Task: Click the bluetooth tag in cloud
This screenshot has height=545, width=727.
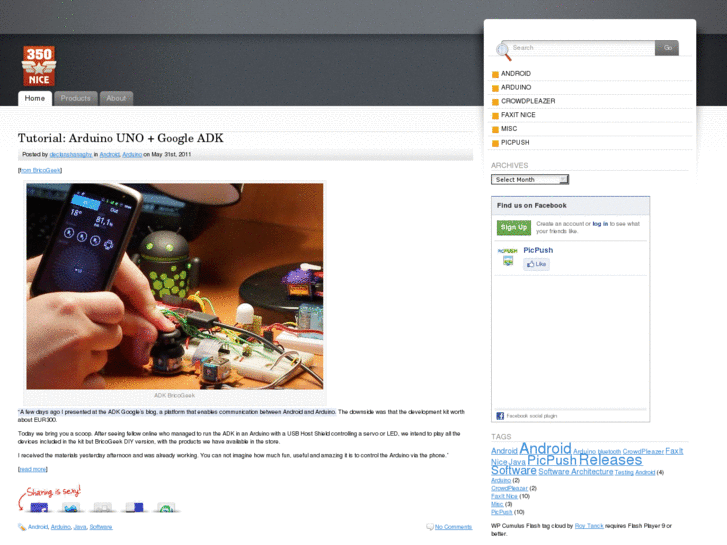Action: click(x=609, y=451)
